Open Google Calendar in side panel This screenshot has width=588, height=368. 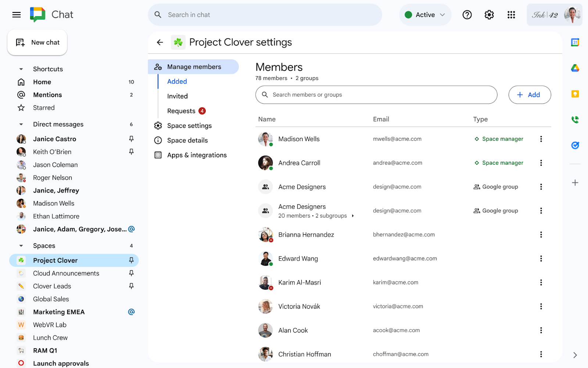click(575, 42)
